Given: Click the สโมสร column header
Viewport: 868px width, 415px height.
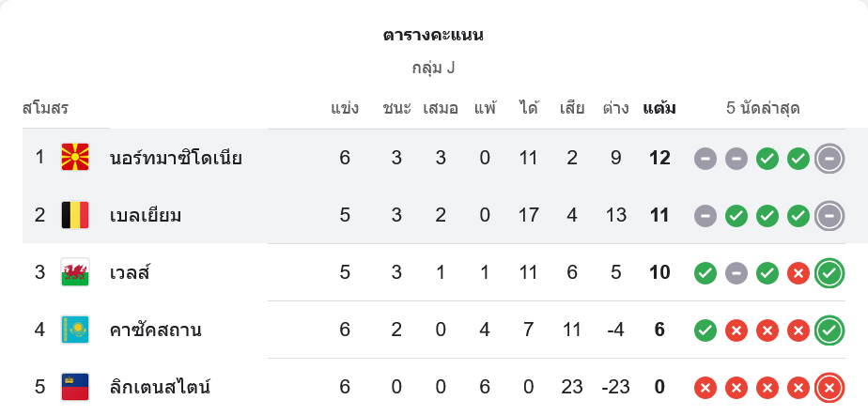Looking at the screenshot, I should (45, 108).
